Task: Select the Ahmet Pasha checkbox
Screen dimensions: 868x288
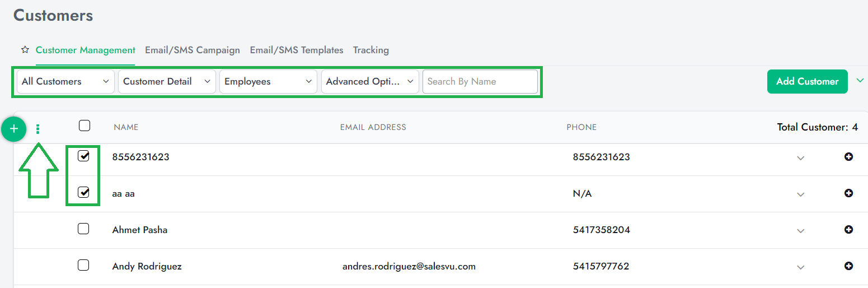Action: coord(83,229)
